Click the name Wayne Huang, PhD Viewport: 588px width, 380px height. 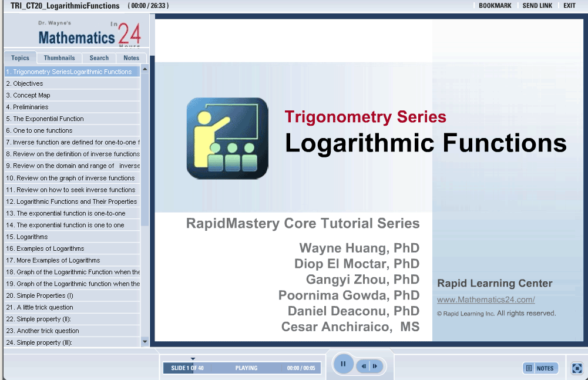(x=359, y=248)
